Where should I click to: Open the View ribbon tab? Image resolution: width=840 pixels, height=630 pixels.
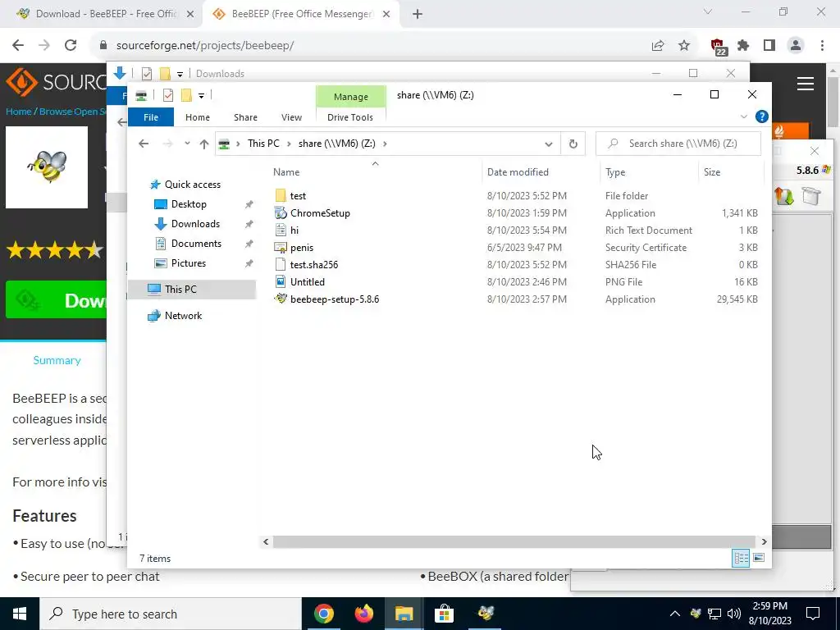291,117
